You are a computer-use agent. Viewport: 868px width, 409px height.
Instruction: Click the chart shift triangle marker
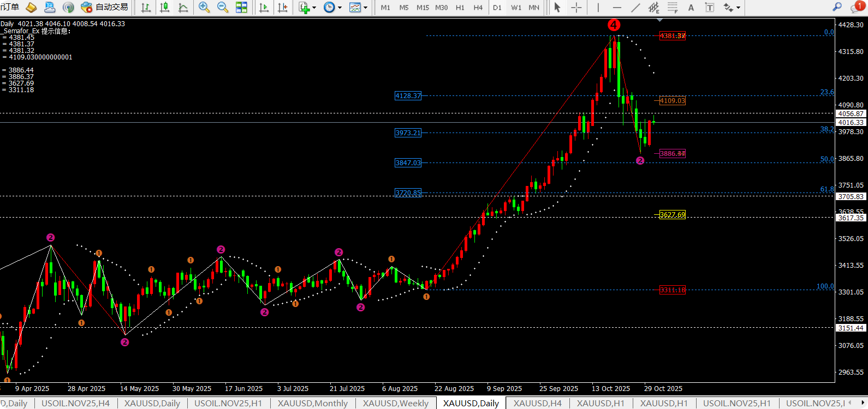pyautogui.click(x=660, y=20)
